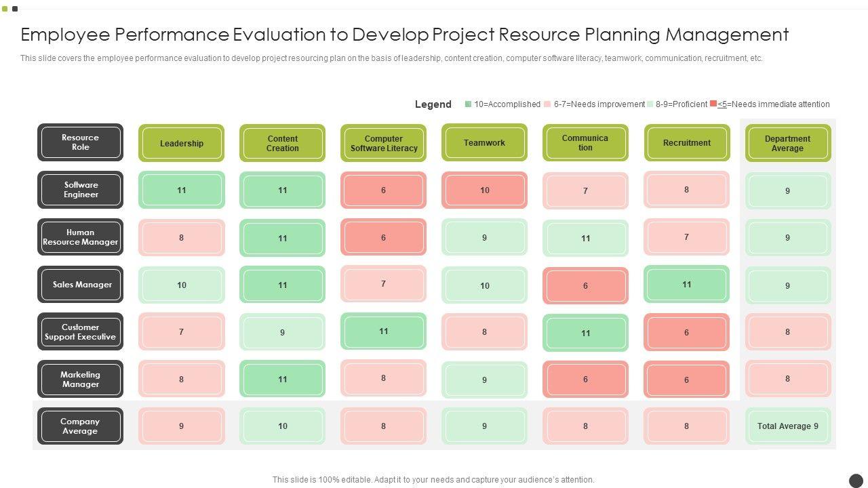
Task: Click the light green Proficient legend swatch
Action: (650, 104)
